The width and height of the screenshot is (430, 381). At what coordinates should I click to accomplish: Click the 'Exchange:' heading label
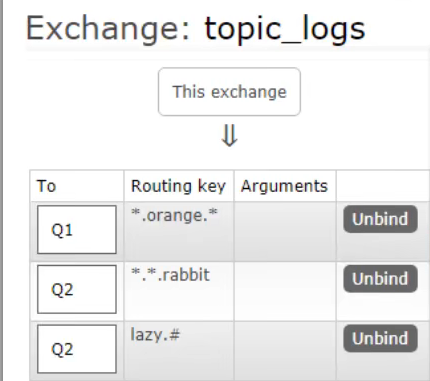[108, 29]
